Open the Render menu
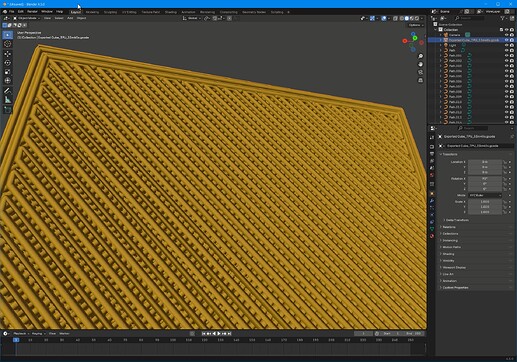 (32, 12)
